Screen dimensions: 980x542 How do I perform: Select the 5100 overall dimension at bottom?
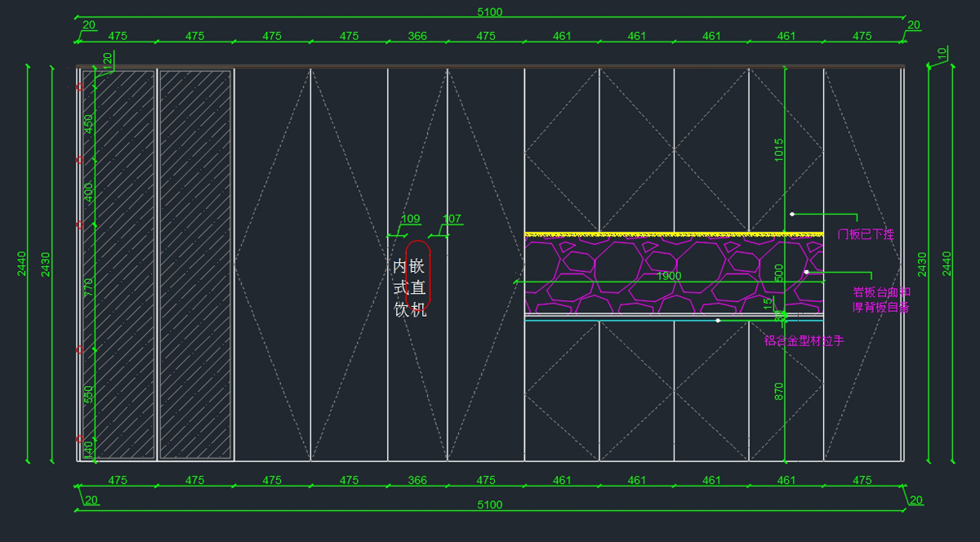pyautogui.click(x=490, y=505)
